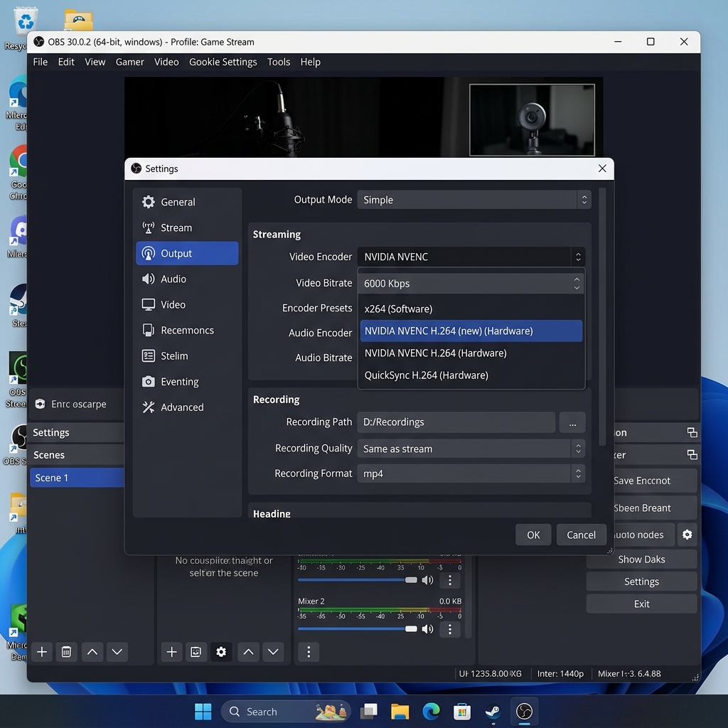
Task: Open the Tools menu
Action: tap(279, 62)
